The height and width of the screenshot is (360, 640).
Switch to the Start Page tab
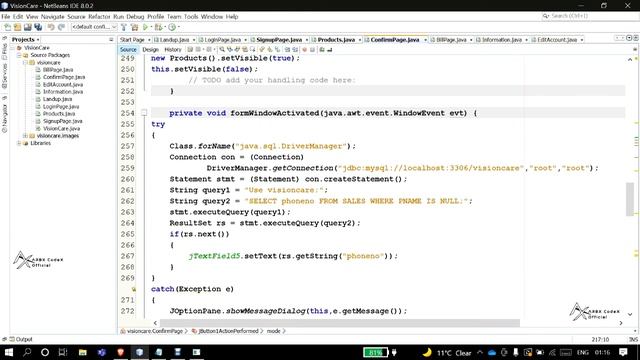click(x=132, y=40)
